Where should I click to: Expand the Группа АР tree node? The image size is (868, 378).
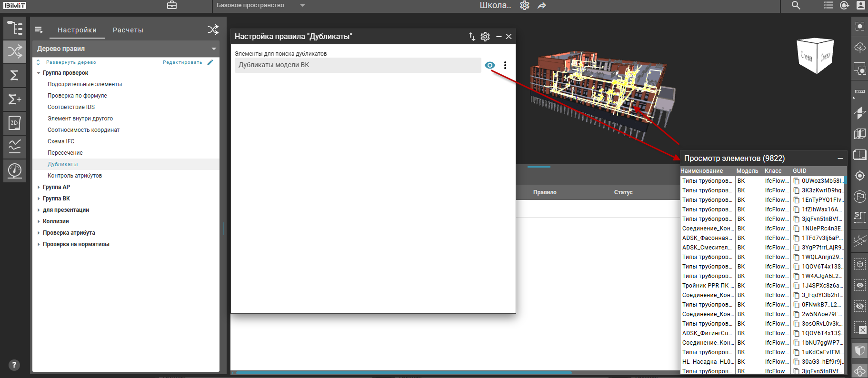(39, 187)
